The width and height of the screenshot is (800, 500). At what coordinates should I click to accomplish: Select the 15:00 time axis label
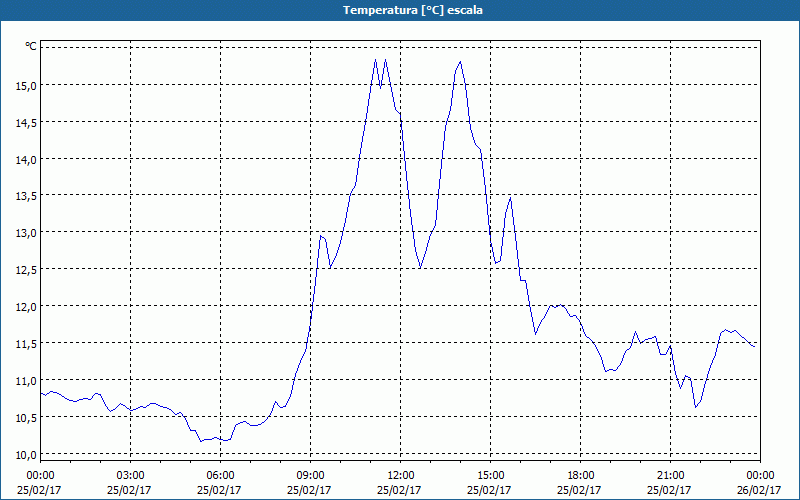point(490,475)
